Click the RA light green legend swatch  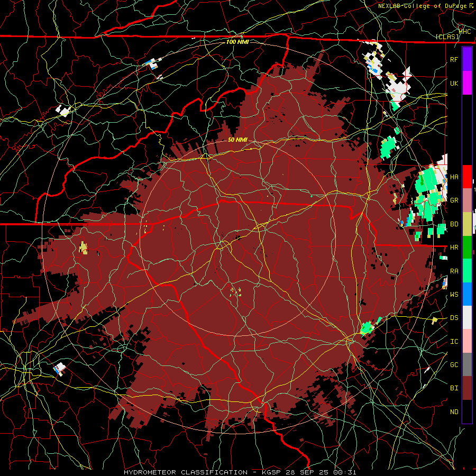pos(467,271)
